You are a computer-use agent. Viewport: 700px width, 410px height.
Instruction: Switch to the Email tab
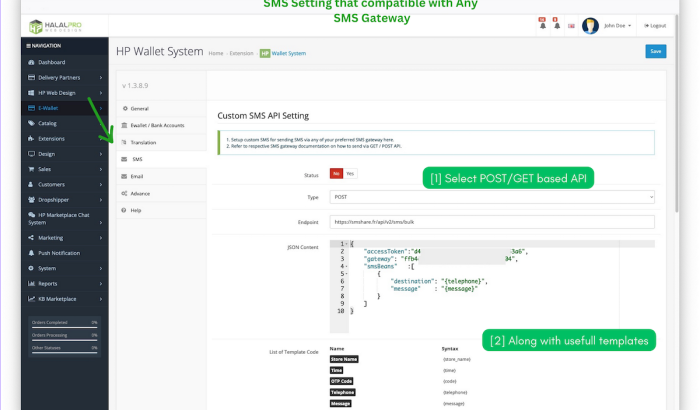(x=161, y=176)
